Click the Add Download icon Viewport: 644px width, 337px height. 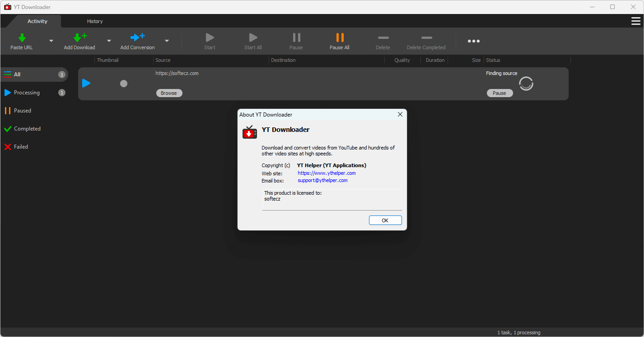[79, 38]
